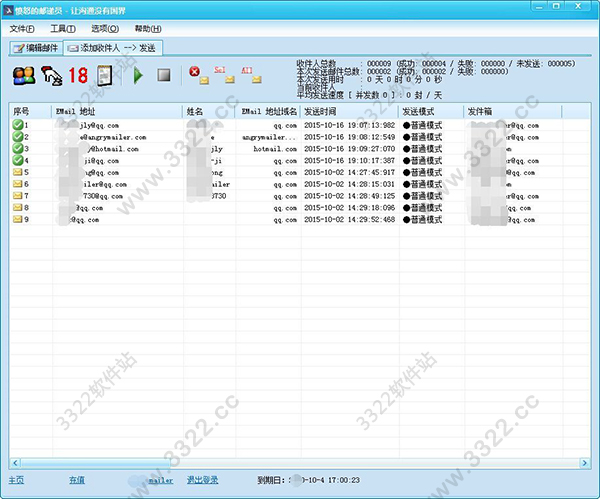The height and width of the screenshot is (499, 600).
Task: Click the 退出登录 link
Action: (x=202, y=480)
